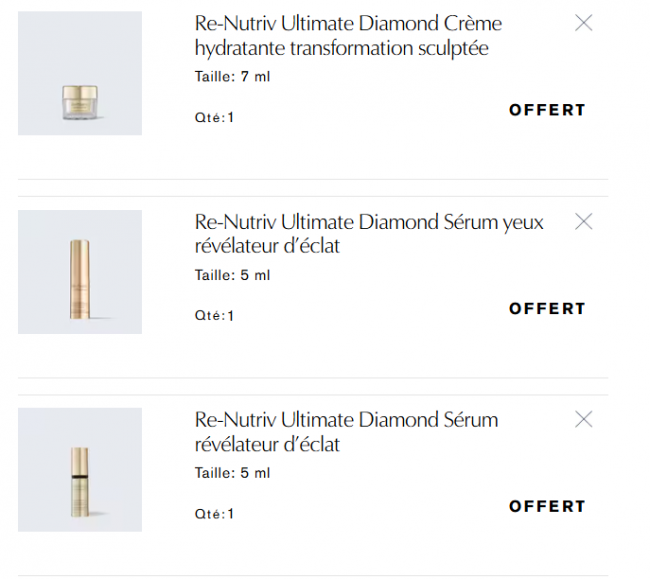This screenshot has height=579, width=650.
Task: Click the Qté:1 quantity of the Crème item
Action: coord(214,118)
